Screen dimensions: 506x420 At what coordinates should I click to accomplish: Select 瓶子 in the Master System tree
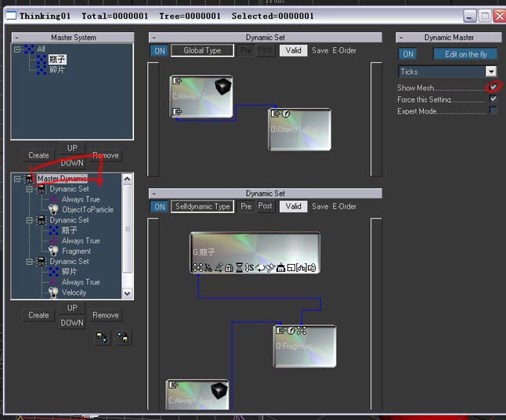[57, 60]
